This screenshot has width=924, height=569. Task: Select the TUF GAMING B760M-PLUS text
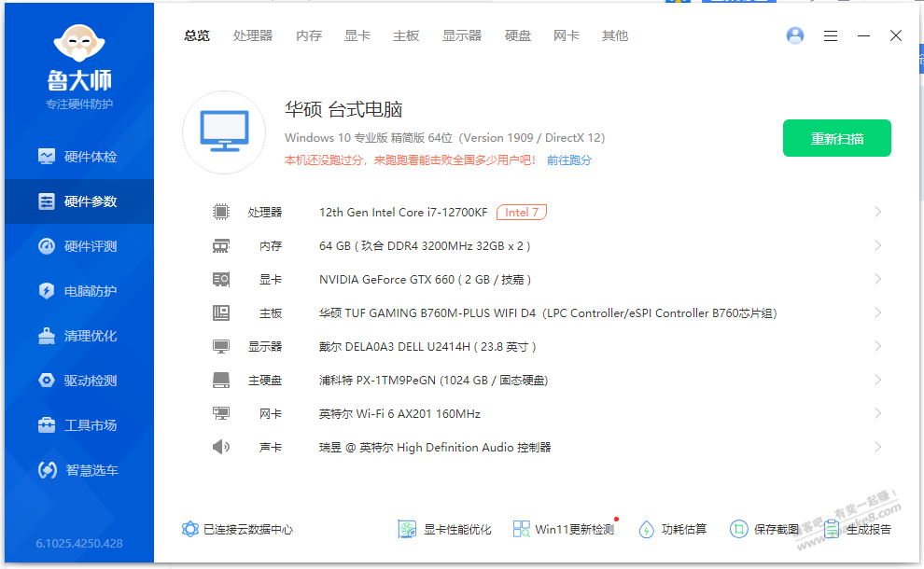pos(548,313)
